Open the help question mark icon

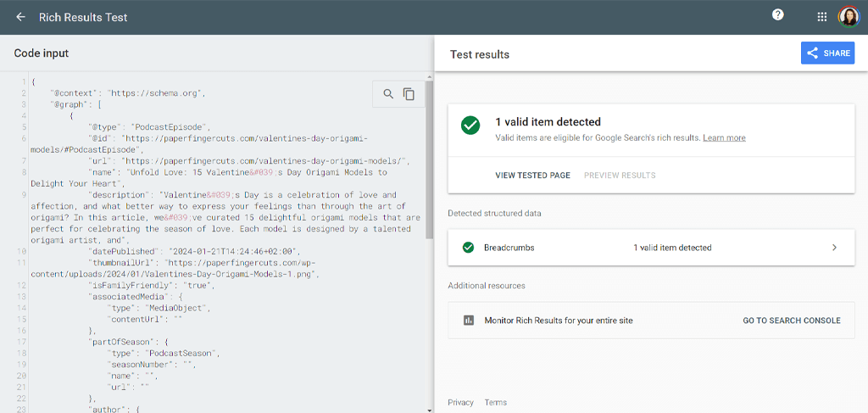click(x=778, y=15)
